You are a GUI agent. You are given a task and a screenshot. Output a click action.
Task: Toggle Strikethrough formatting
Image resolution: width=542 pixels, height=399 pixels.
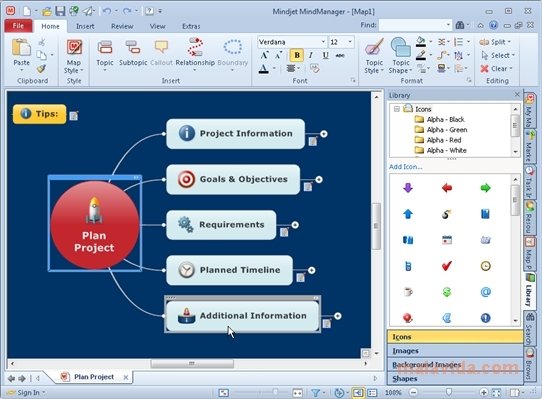click(x=340, y=55)
